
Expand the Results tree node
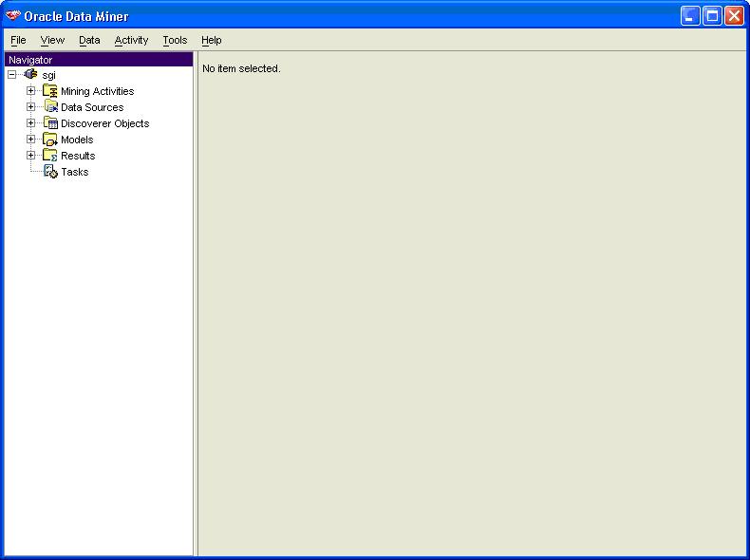pos(30,156)
